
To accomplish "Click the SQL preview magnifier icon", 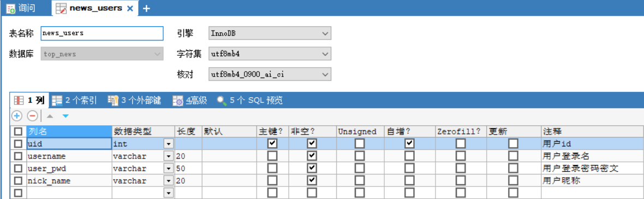I will click(222, 101).
